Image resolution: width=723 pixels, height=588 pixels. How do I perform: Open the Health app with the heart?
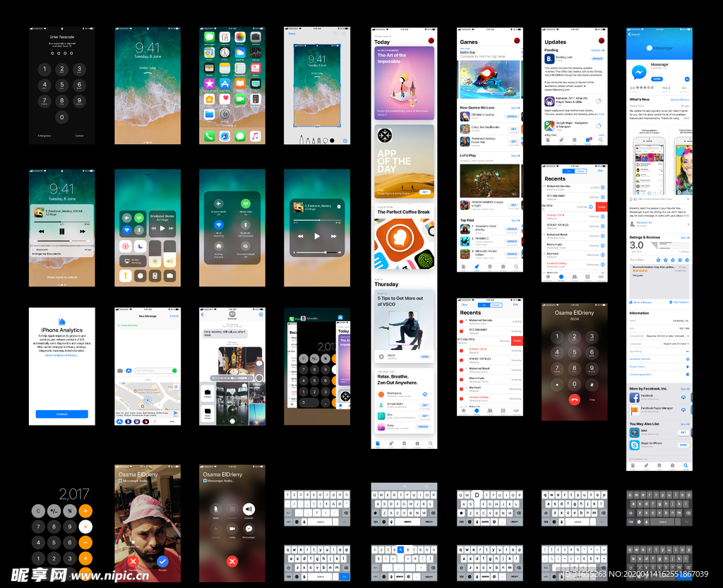point(225,99)
